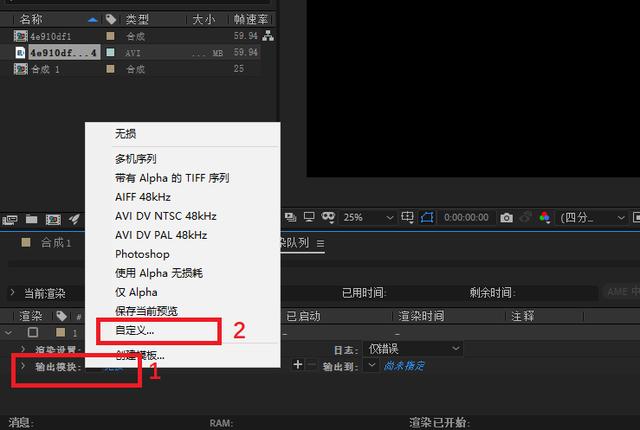Image resolution: width=640 pixels, height=430 pixels.
Task: Click the always preview this view icon
Action: [x=291, y=217]
